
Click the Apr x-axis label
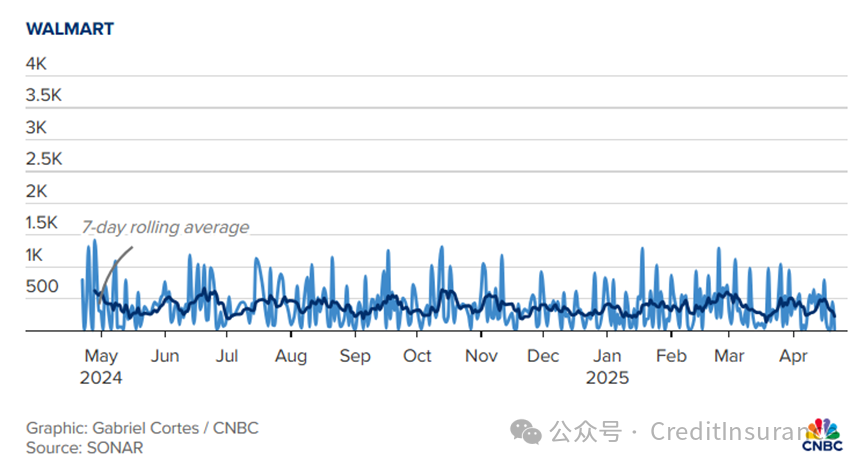click(793, 356)
